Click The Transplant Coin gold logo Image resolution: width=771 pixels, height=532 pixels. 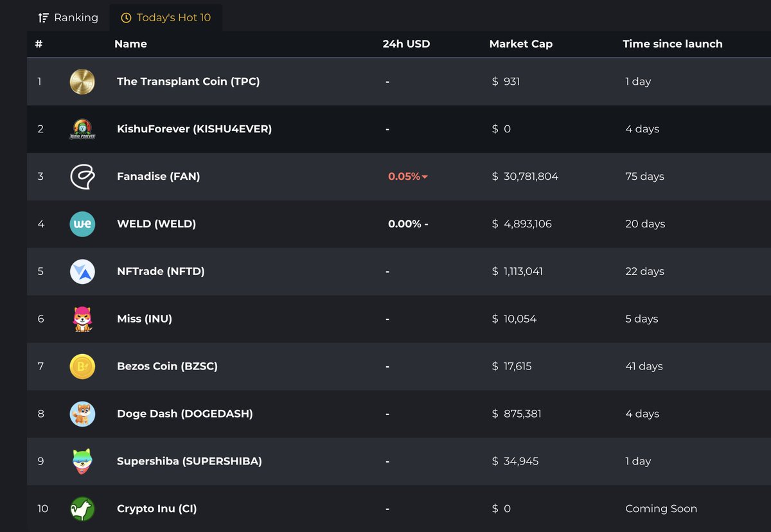pyautogui.click(x=82, y=82)
